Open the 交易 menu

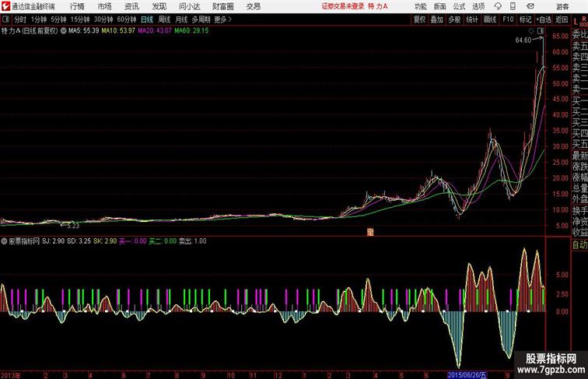(253, 6)
